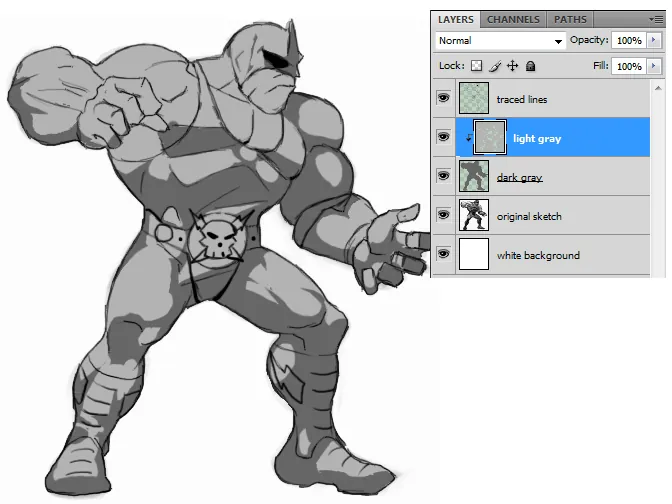Select the white background layer thumbnail
Image resolution: width=672 pixels, height=504 pixels.
click(474, 254)
